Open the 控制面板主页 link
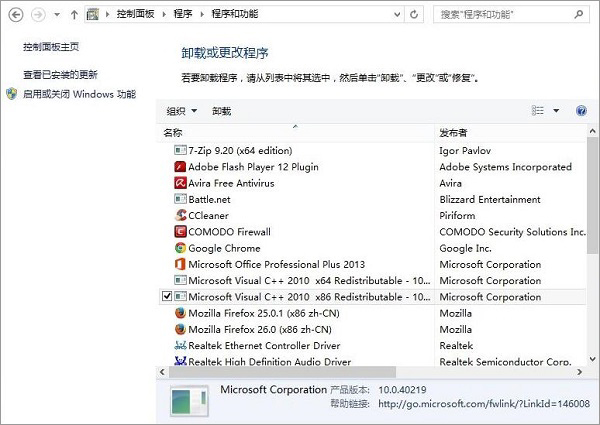 pyautogui.click(x=51, y=47)
